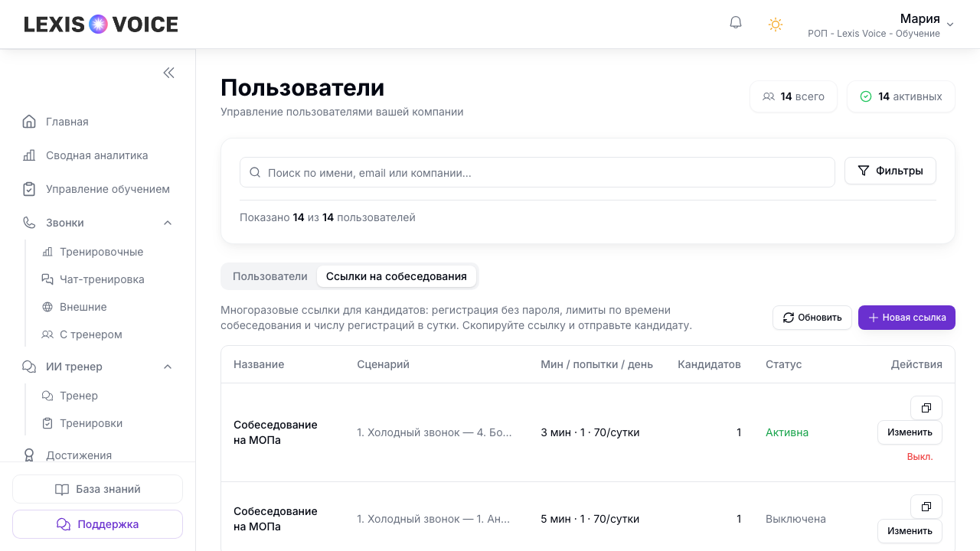Collapse the sidebar with double-chevron icon
Screen dimensions: 980x551
[168, 73]
